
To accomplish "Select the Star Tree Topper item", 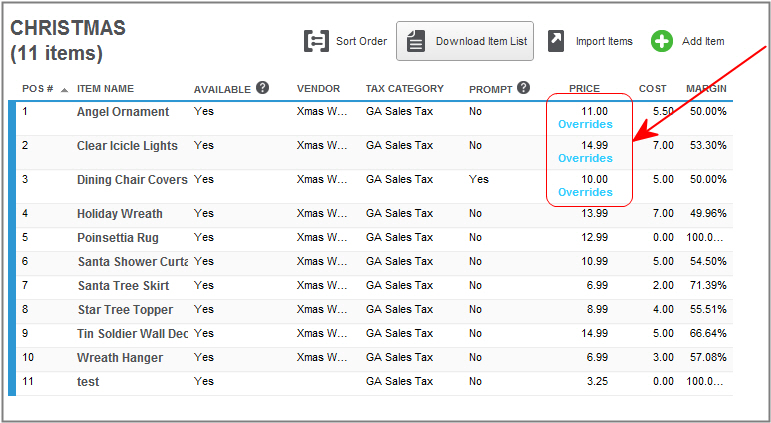I will tap(125, 310).
